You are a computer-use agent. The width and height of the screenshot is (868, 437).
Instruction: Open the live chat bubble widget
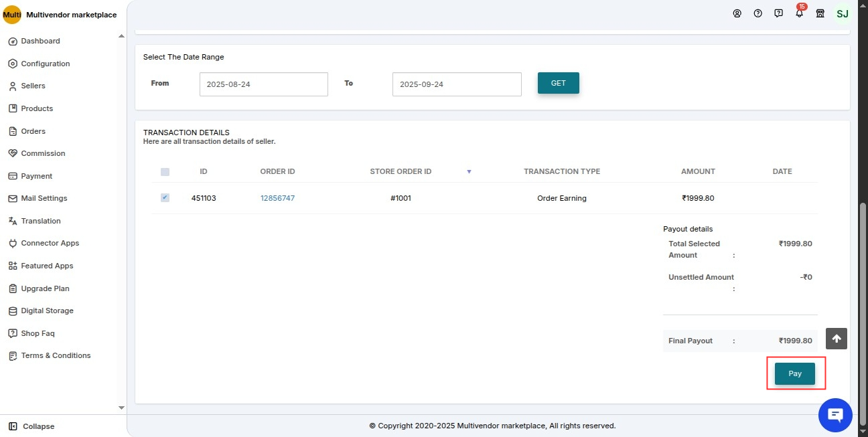click(x=835, y=415)
